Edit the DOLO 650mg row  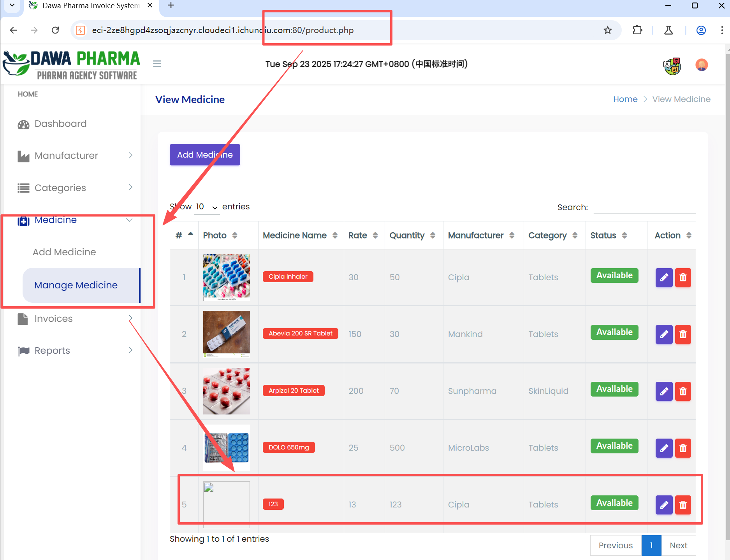664,448
